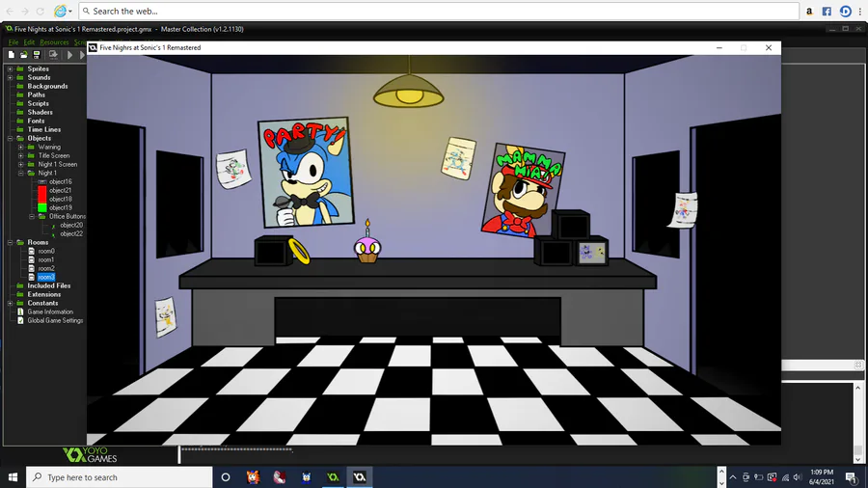Click the cupcake on office desk

[367, 243]
